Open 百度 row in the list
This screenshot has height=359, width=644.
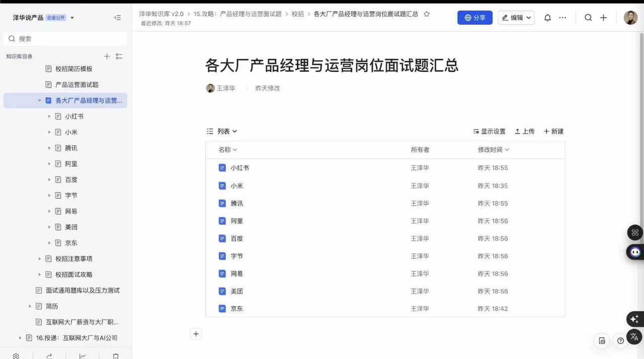tap(385, 238)
